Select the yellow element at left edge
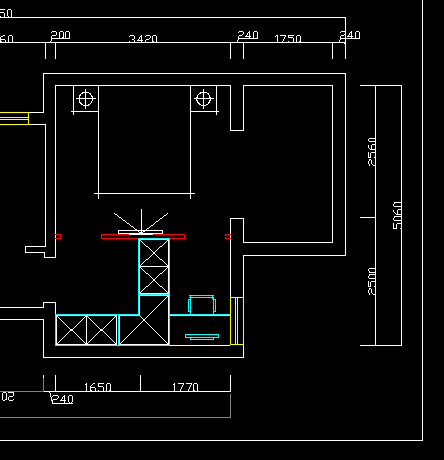Image resolution: width=444 pixels, height=460 pixels. click(x=14, y=118)
